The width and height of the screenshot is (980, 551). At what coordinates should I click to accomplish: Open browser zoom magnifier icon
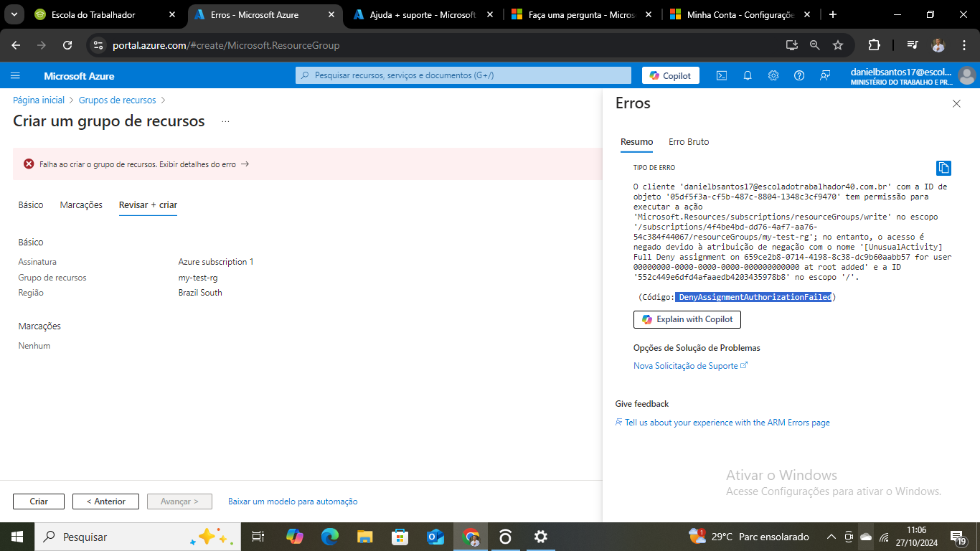815,45
